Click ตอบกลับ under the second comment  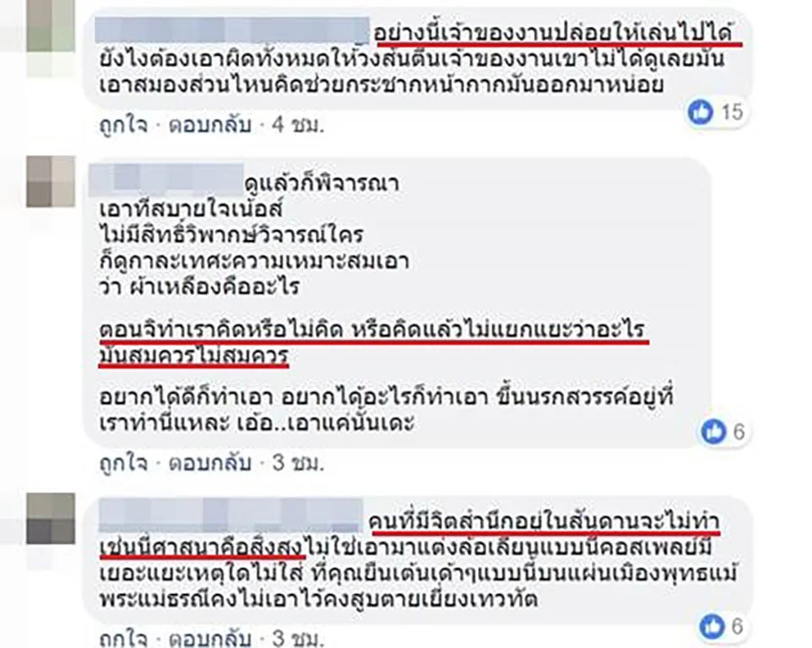pos(210,463)
